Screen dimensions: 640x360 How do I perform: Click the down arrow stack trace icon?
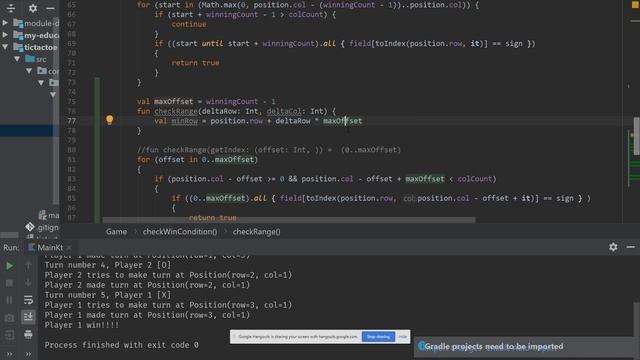[x=28, y=283]
